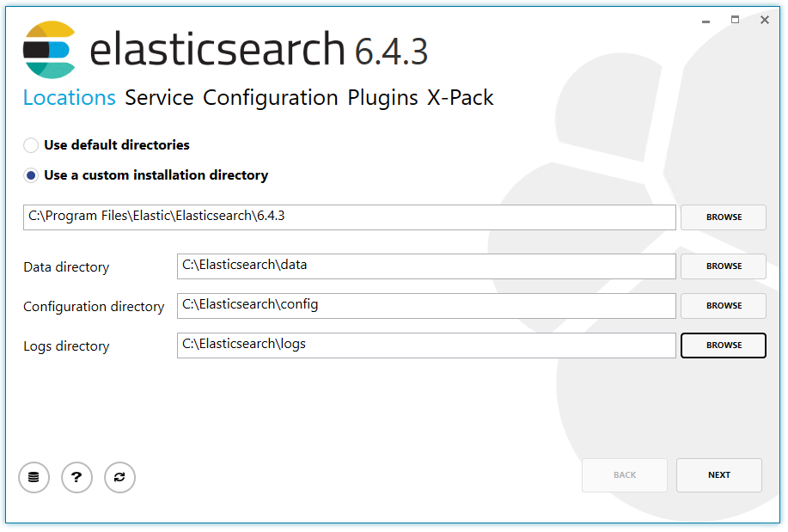Click the Elasticsearch logo
The width and height of the screenshot is (788, 532).
[x=49, y=50]
